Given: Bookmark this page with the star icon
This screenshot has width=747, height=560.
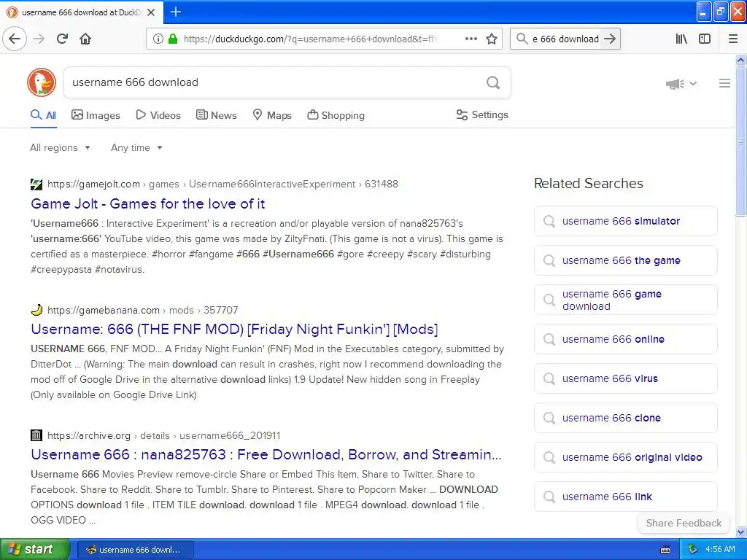Looking at the screenshot, I should (492, 39).
